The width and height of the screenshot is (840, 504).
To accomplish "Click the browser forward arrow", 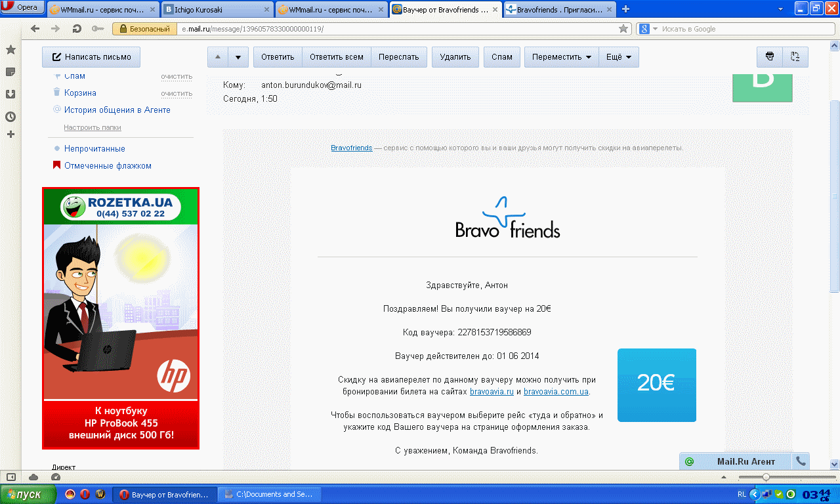I will coord(56,29).
